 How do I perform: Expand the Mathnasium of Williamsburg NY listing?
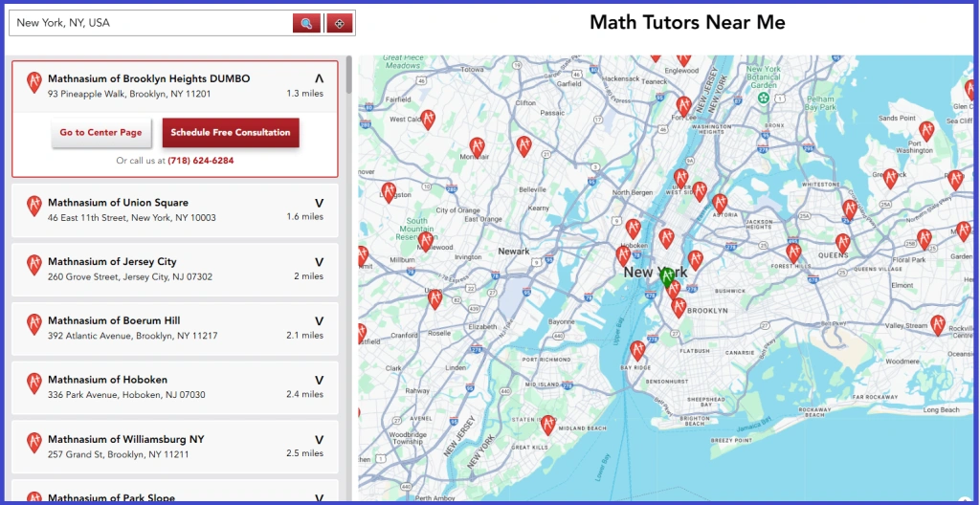pyautogui.click(x=319, y=440)
